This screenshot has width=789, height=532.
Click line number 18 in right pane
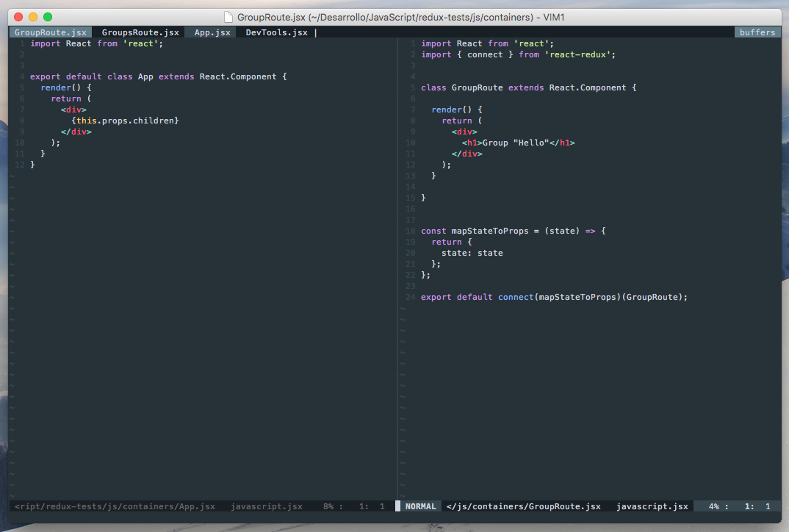coord(411,231)
